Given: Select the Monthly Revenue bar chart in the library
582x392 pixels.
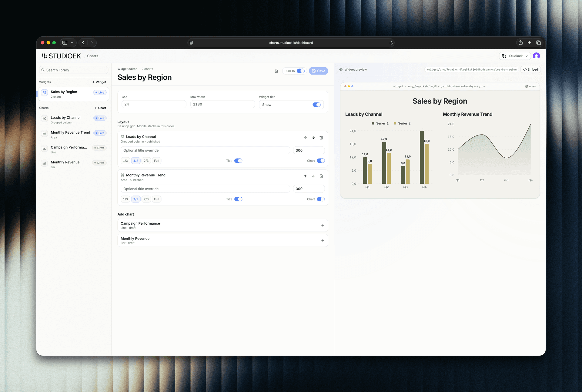Looking at the screenshot, I should tap(74, 164).
